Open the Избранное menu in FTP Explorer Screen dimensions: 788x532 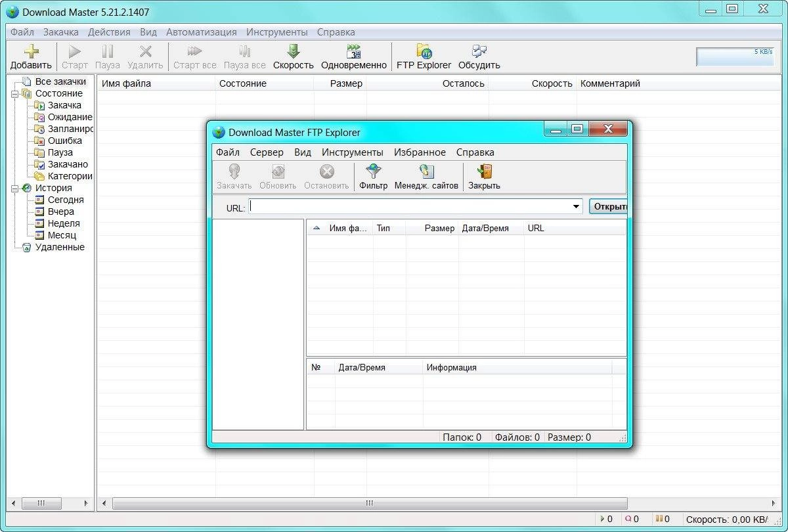420,152
